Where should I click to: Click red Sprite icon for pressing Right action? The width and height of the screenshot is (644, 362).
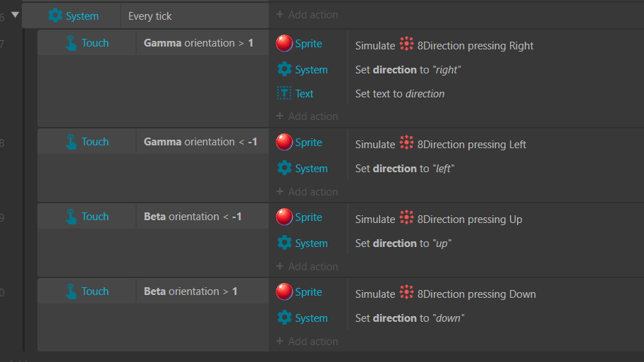pyautogui.click(x=284, y=44)
